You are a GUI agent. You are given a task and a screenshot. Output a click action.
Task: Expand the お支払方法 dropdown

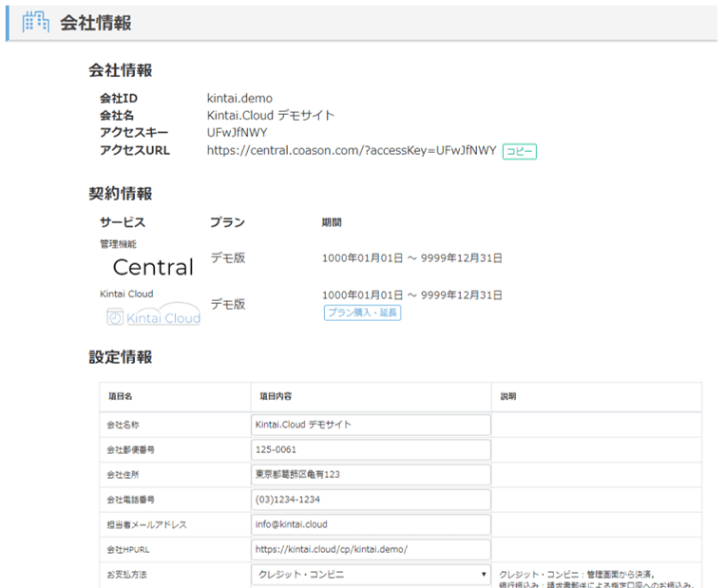coord(371,575)
